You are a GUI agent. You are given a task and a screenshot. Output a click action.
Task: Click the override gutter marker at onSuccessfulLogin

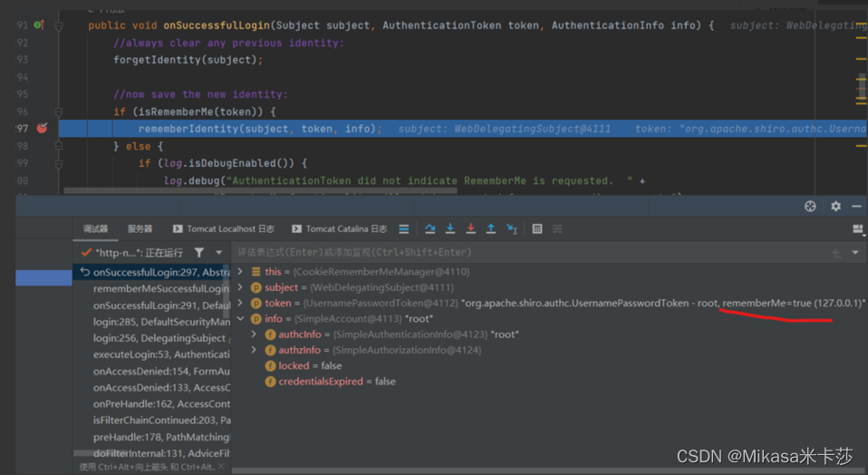point(39,24)
